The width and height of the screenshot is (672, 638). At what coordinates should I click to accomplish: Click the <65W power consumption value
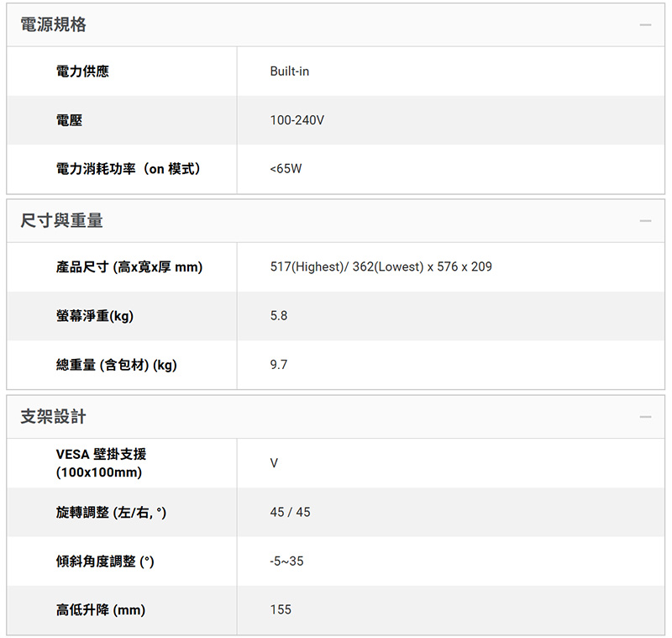[x=286, y=168]
